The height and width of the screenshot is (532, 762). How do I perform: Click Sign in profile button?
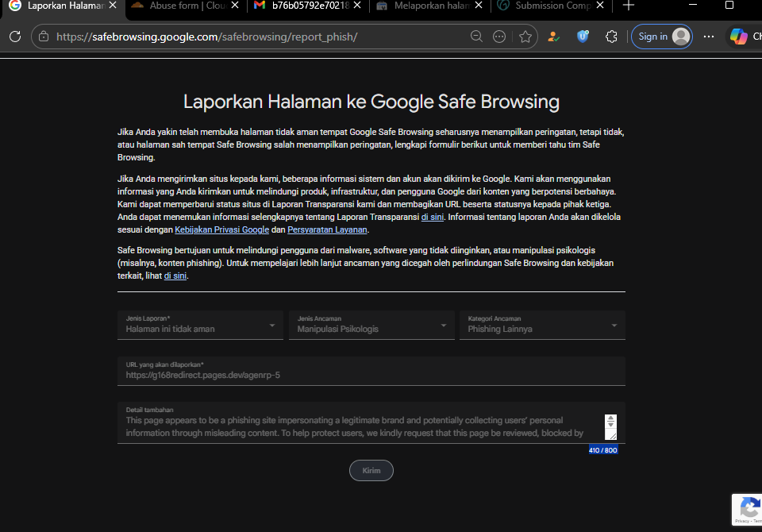click(x=662, y=37)
